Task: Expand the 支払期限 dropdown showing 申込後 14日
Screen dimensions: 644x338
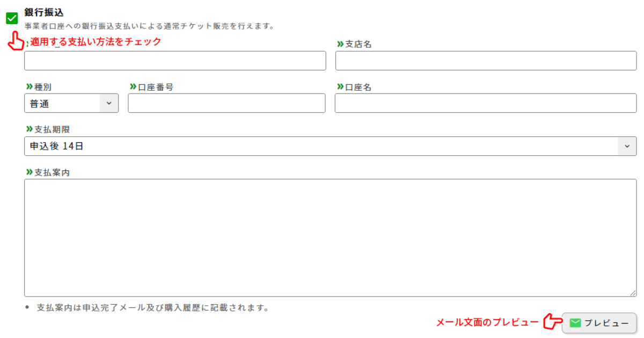Action: (330, 146)
